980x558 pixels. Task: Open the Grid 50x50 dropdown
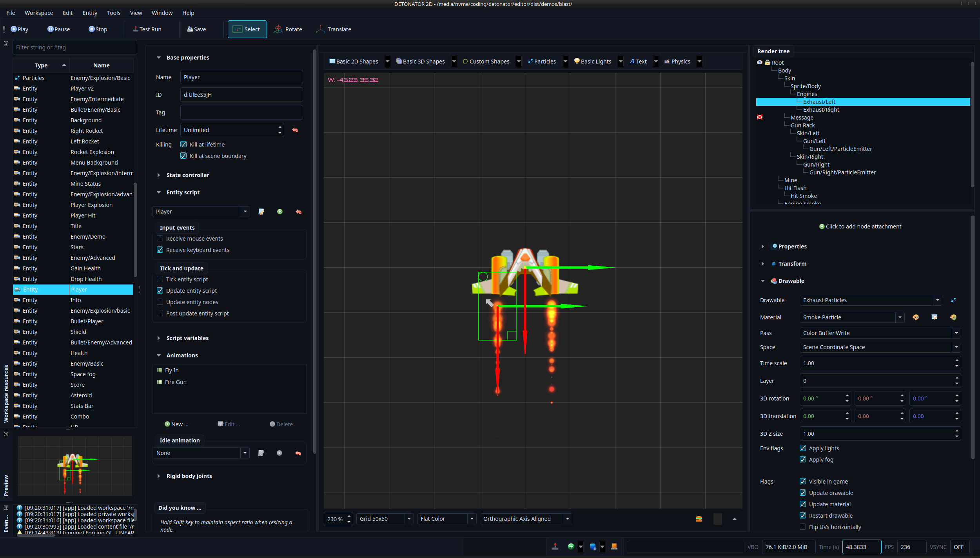click(409, 519)
